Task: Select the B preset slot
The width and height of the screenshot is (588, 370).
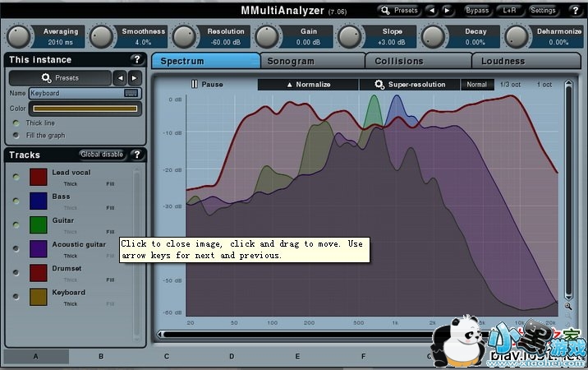Action: 101,356
